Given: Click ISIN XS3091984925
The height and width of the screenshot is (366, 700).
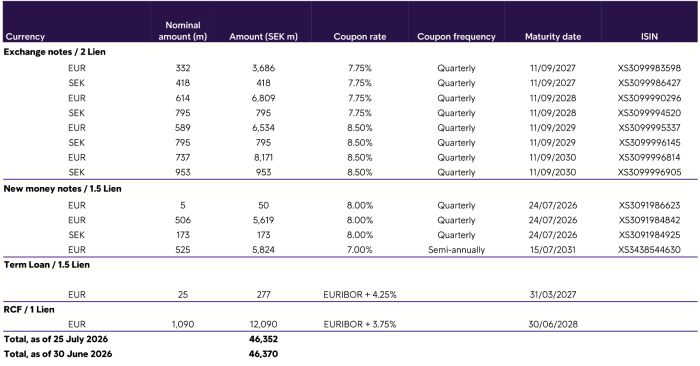Looking at the screenshot, I should [649, 235].
